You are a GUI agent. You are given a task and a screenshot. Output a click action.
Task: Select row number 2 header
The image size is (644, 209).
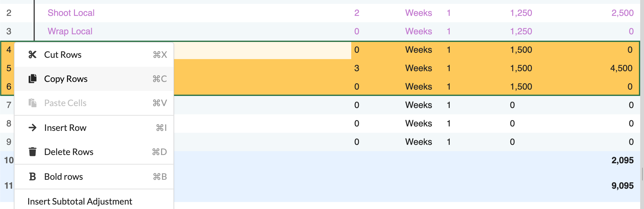click(x=9, y=13)
